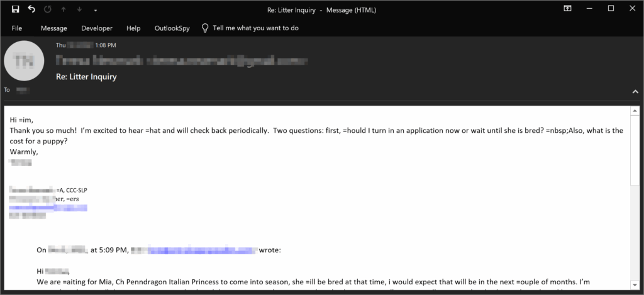Select the Help ribbon tab
Image resolution: width=644 pixels, height=295 pixels.
pos(133,28)
